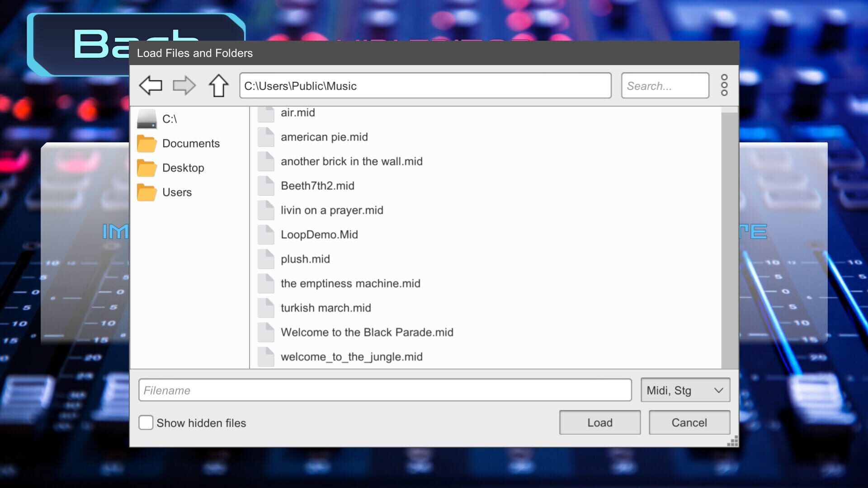This screenshot has width=868, height=488.
Task: Go up one folder level
Action: coord(218,85)
